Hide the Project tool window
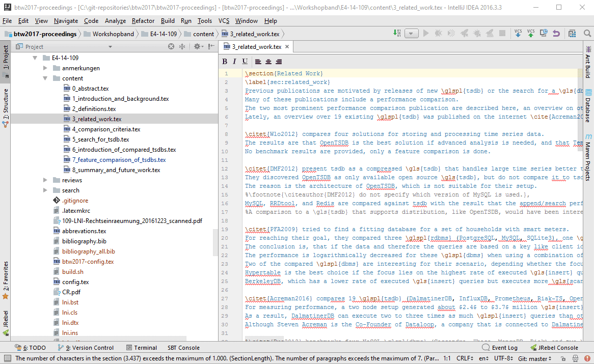 click(x=211, y=46)
